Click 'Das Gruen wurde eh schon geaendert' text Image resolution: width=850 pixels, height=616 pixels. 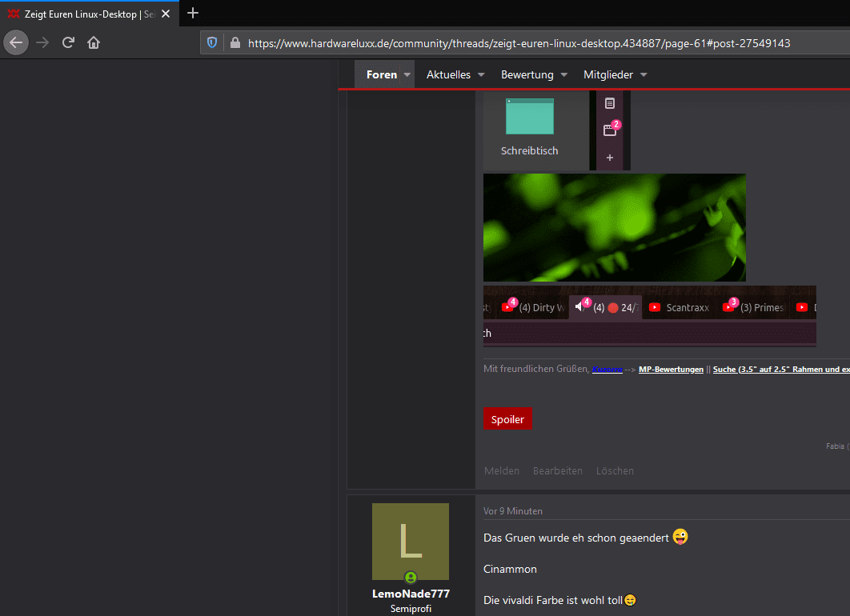(x=575, y=538)
